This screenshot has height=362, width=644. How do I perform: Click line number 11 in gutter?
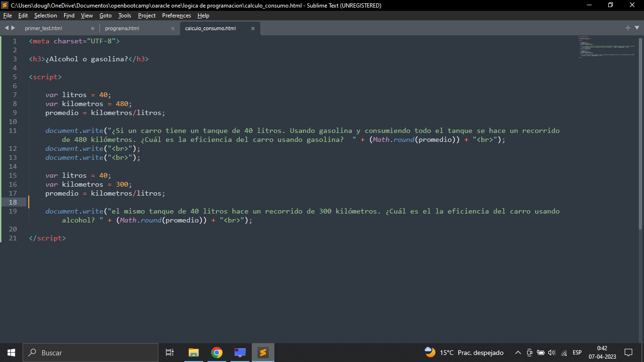coord(13,131)
